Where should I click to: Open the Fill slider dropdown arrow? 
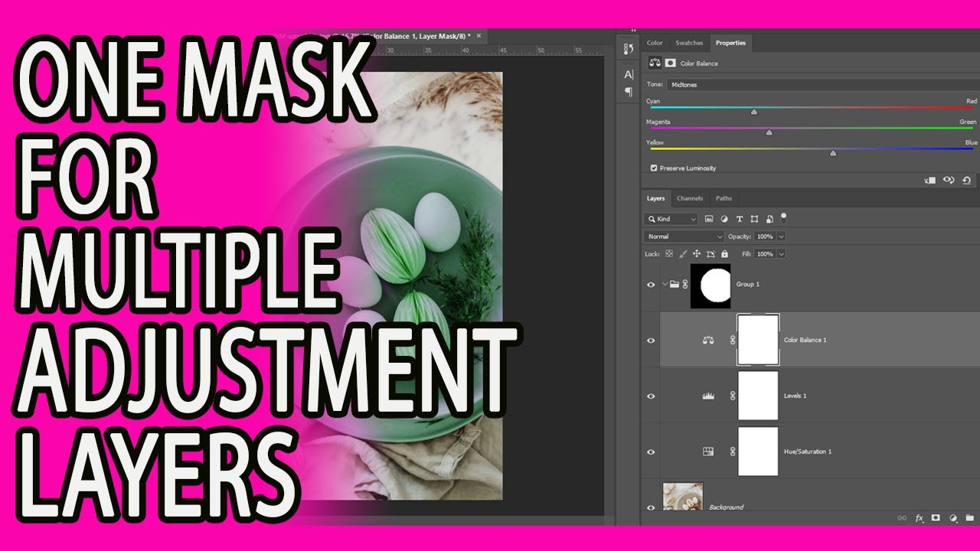tap(781, 253)
